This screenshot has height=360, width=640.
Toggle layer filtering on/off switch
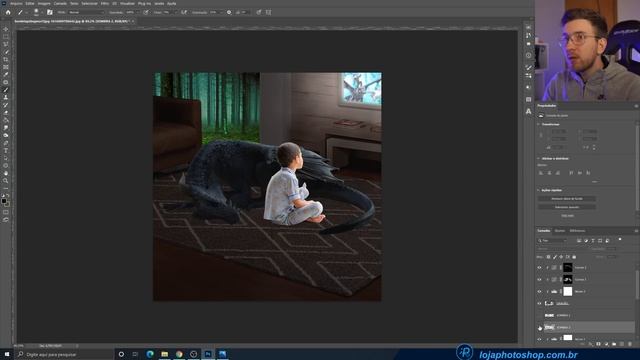(620, 240)
